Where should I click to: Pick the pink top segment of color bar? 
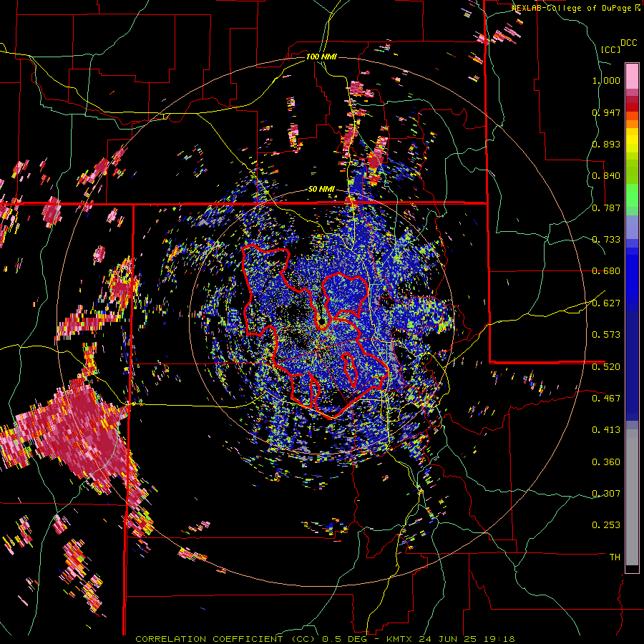tap(632, 76)
